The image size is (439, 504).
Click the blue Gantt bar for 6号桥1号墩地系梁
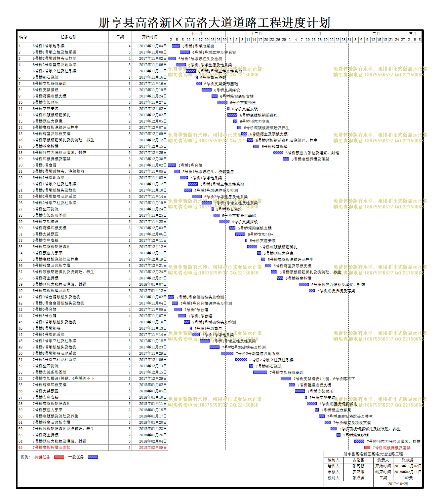[x=176, y=46]
